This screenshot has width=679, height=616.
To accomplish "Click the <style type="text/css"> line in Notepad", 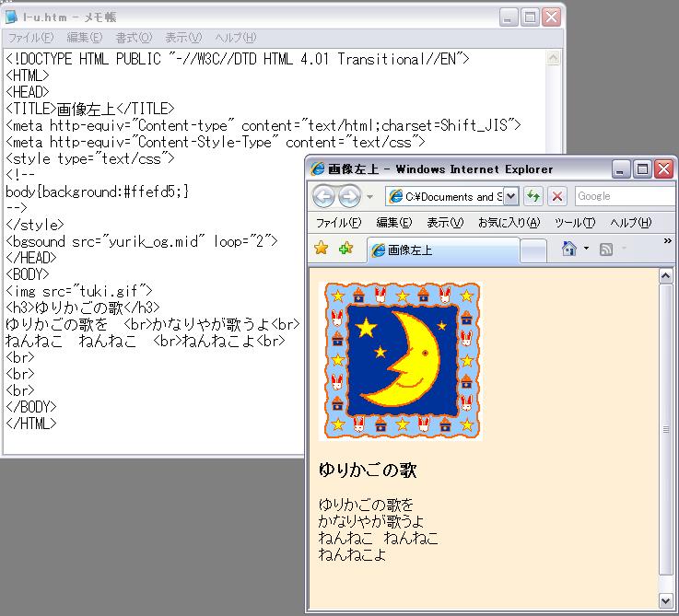I will tap(90, 158).
